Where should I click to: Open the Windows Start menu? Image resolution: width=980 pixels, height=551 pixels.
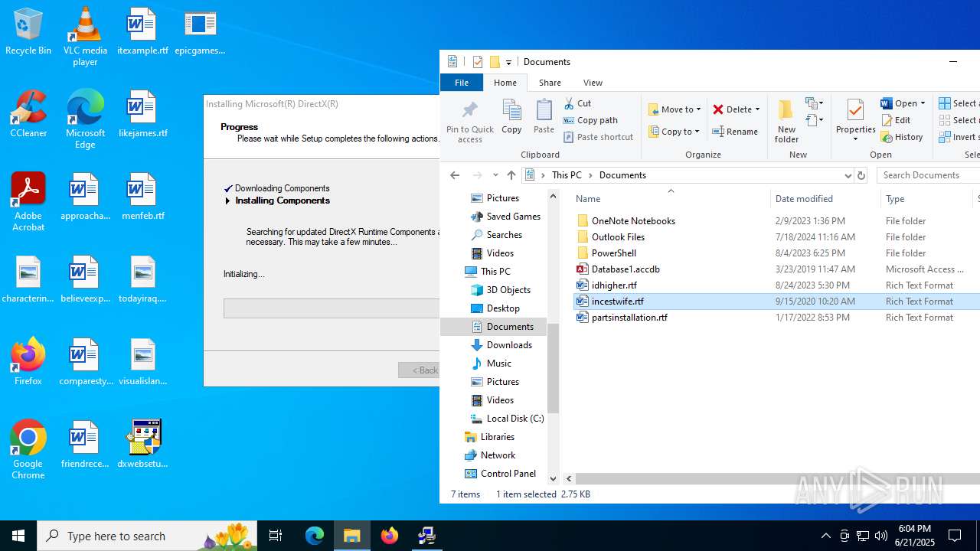pos(18,536)
